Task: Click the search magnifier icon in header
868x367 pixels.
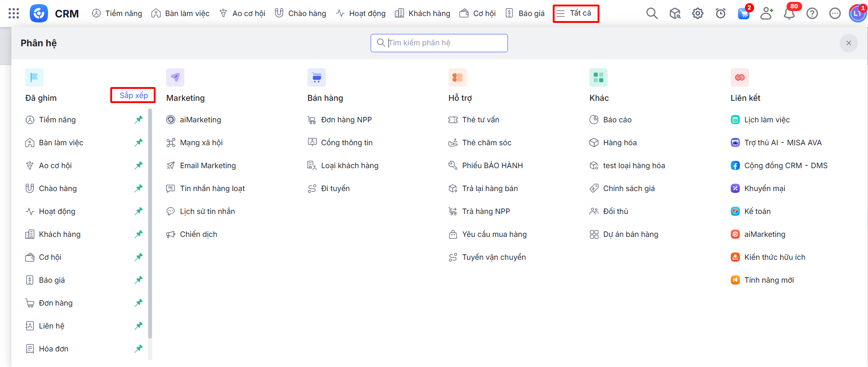Action: tap(652, 13)
